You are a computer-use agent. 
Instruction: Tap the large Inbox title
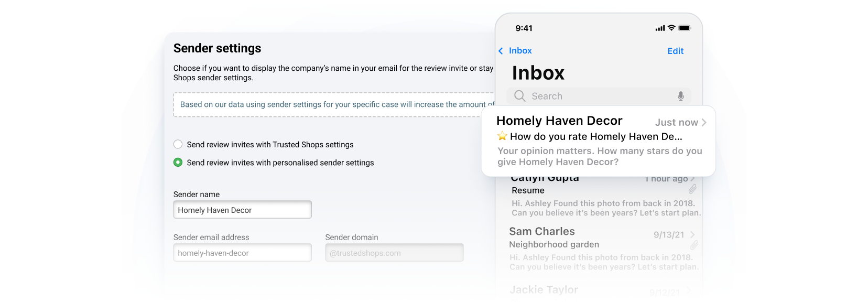tap(538, 73)
